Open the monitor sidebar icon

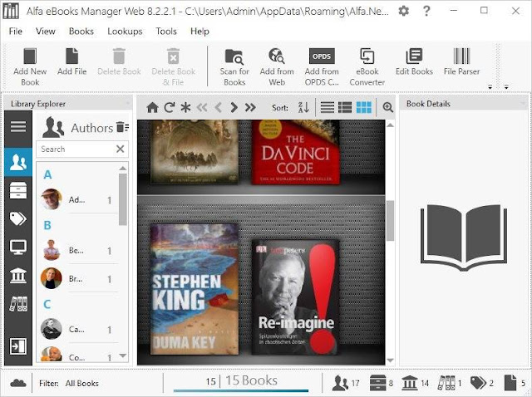(18, 248)
